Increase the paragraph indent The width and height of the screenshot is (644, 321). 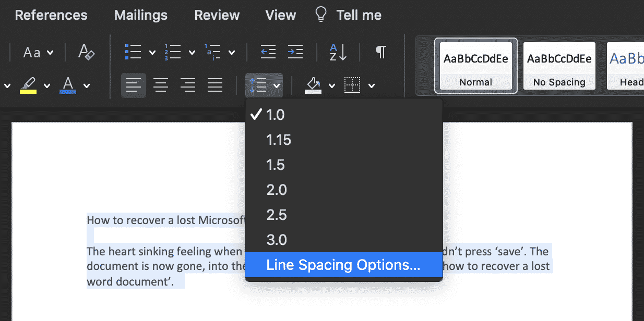point(295,52)
